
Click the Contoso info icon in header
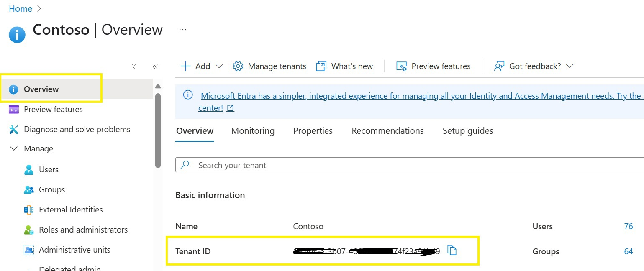[x=17, y=35]
